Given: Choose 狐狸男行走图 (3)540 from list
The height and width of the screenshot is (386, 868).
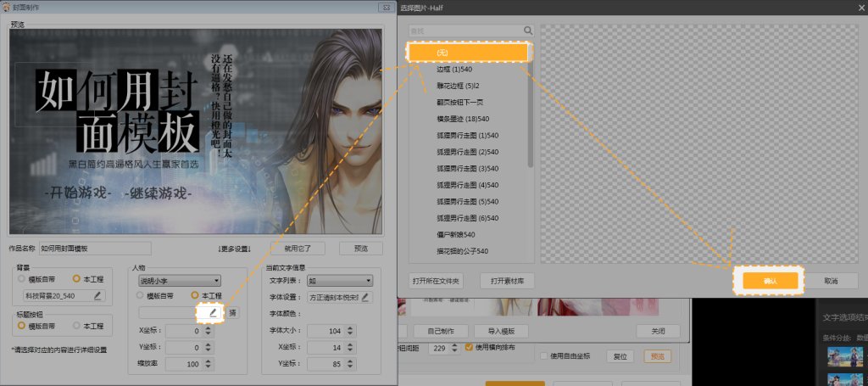Looking at the screenshot, I should pos(468,168).
